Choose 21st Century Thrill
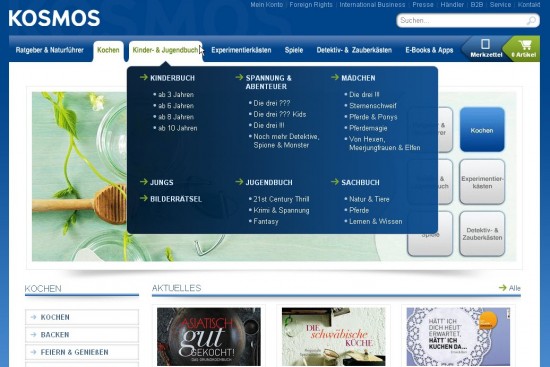 pyautogui.click(x=281, y=199)
